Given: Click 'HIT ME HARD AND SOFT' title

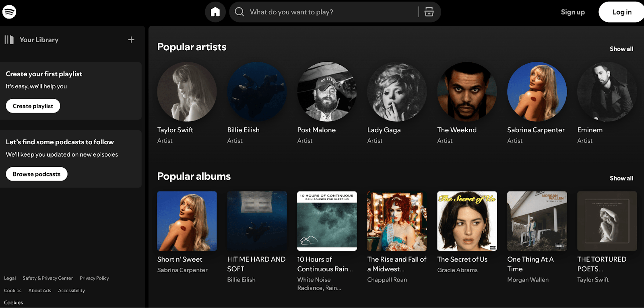Looking at the screenshot, I should tap(256, 265).
